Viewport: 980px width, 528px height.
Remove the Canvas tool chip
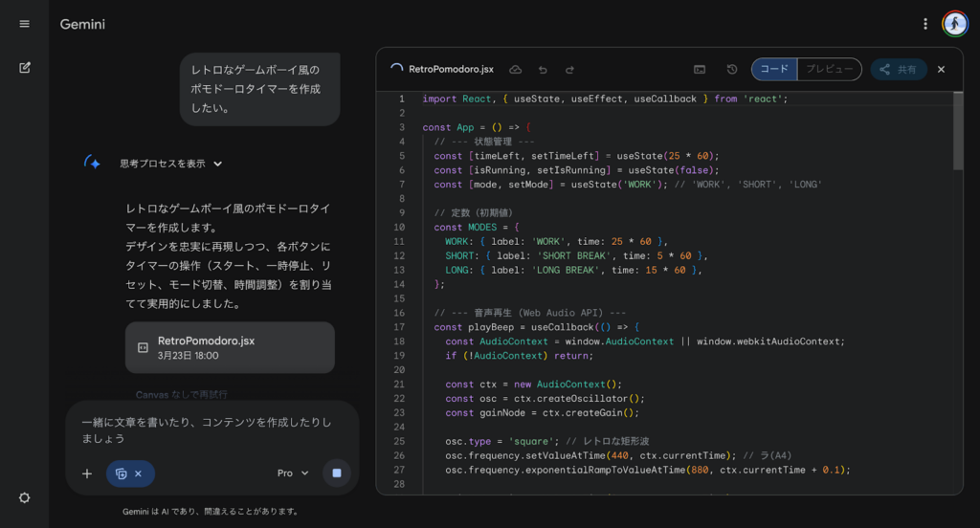tap(138, 473)
